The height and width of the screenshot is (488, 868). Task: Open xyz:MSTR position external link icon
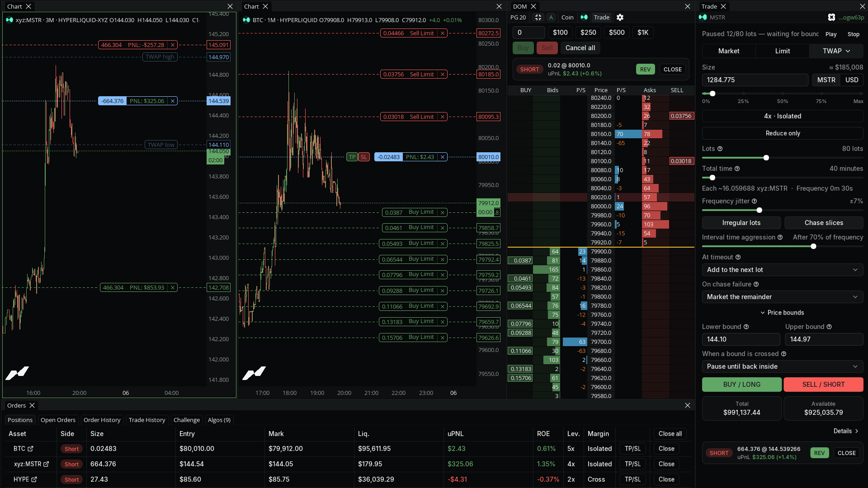[x=46, y=464]
